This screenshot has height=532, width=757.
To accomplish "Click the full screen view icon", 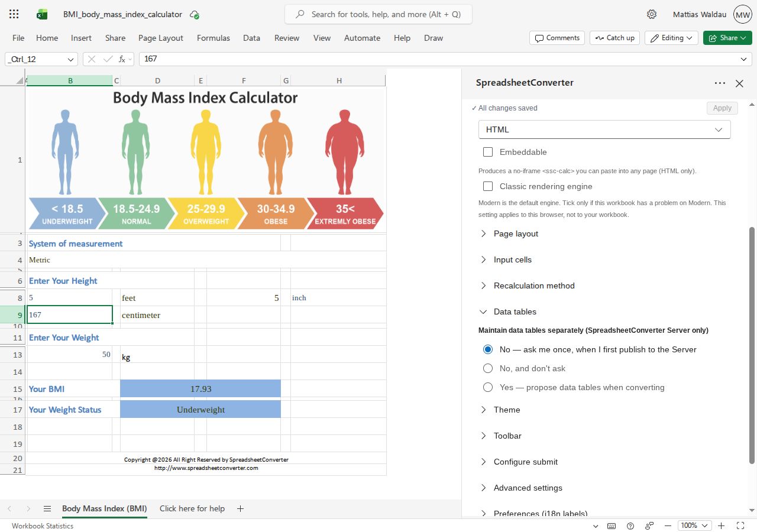I will (740, 525).
